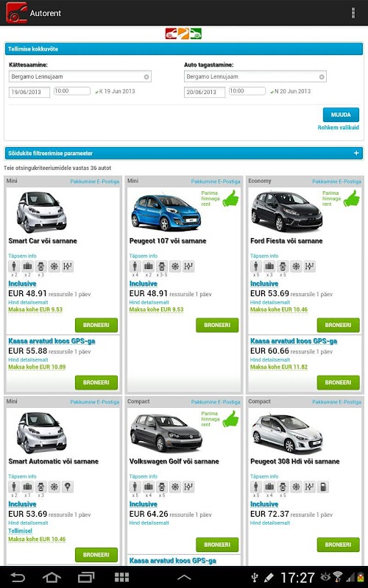
Task: Clear the return location field
Action: [x=322, y=76]
